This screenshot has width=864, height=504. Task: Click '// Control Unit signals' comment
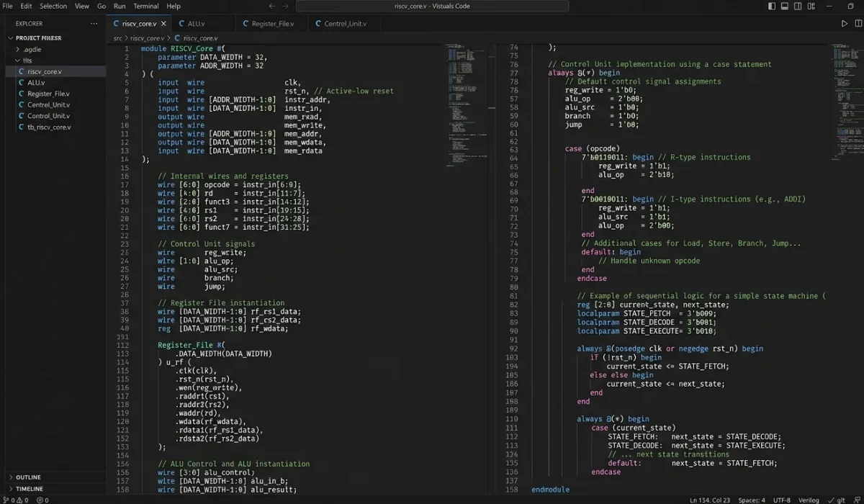point(207,244)
